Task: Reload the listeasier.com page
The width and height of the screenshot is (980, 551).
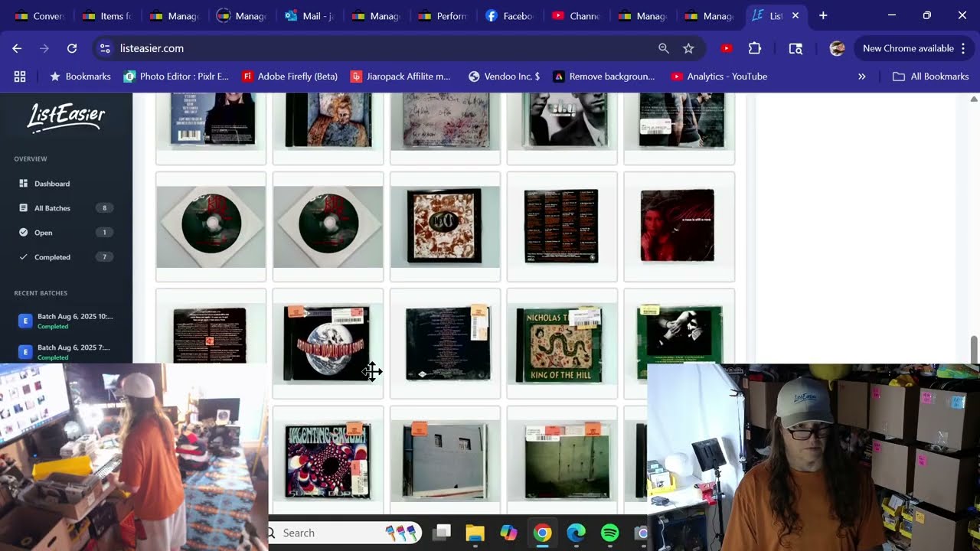Action: point(72,48)
